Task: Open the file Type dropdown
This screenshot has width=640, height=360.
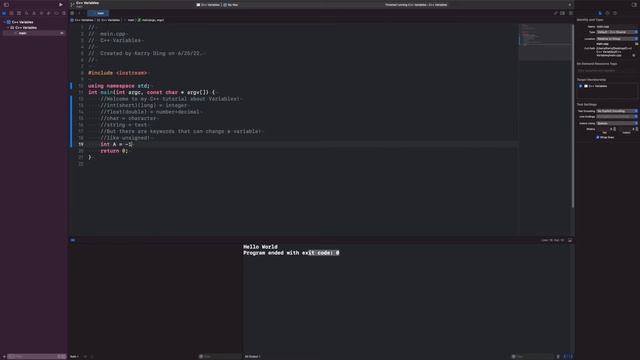Action: click(x=617, y=32)
